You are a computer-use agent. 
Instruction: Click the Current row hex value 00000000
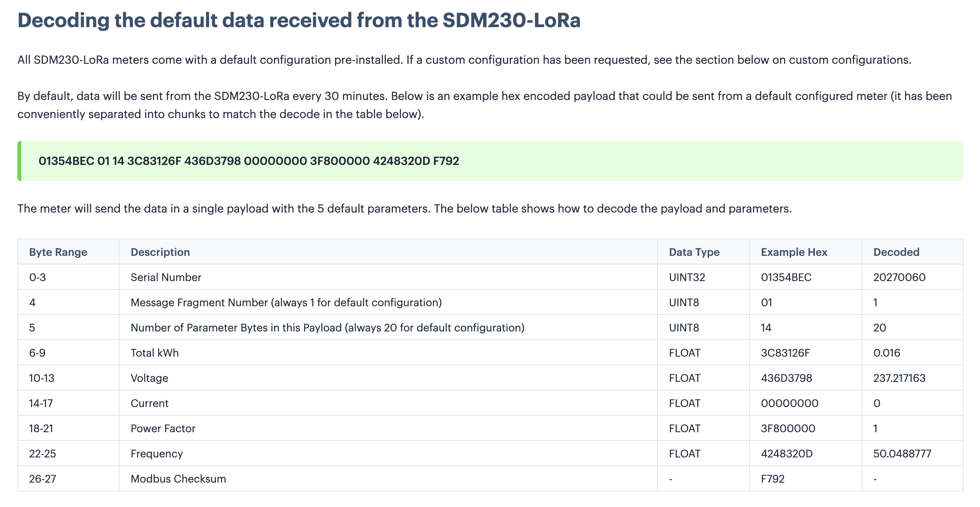(x=790, y=403)
